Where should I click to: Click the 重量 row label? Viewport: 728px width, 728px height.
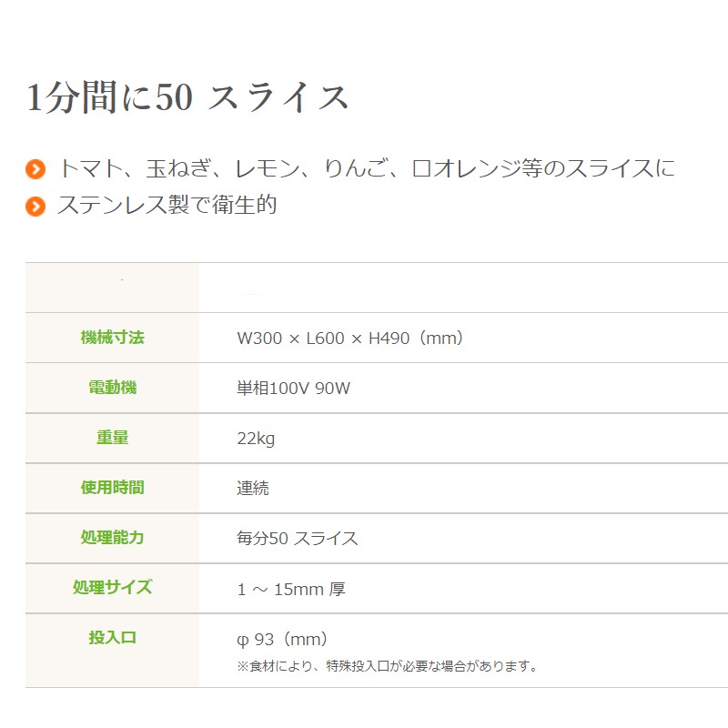pos(112,438)
